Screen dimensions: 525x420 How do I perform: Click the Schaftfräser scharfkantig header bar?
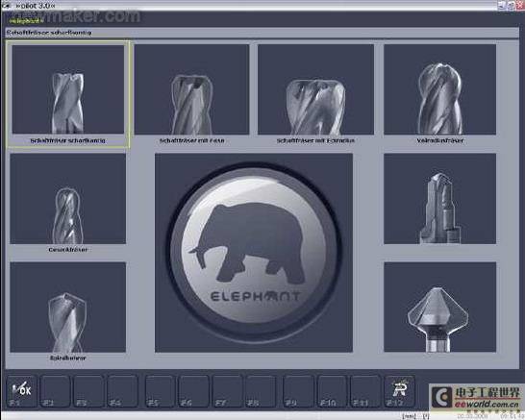pos(262,33)
